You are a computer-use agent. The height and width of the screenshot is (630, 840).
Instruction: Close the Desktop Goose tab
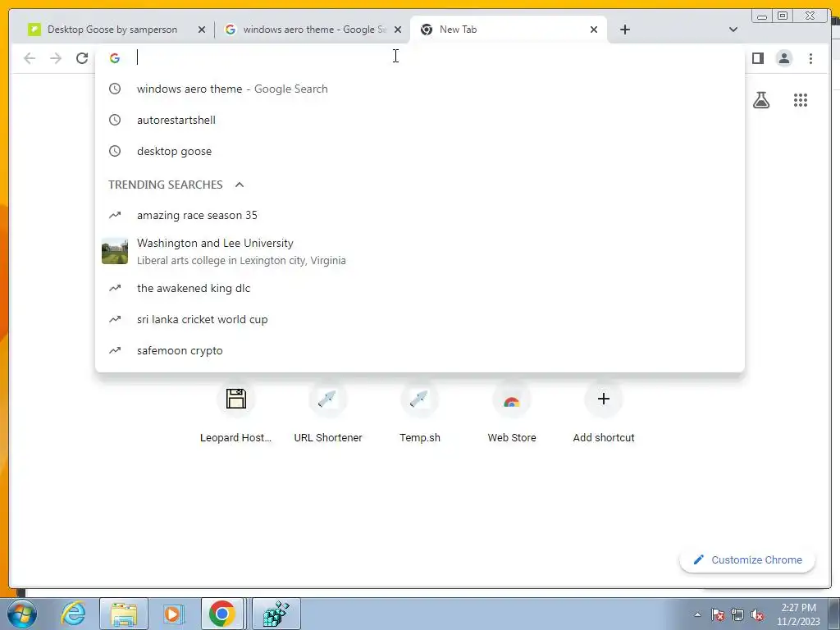pos(202,30)
